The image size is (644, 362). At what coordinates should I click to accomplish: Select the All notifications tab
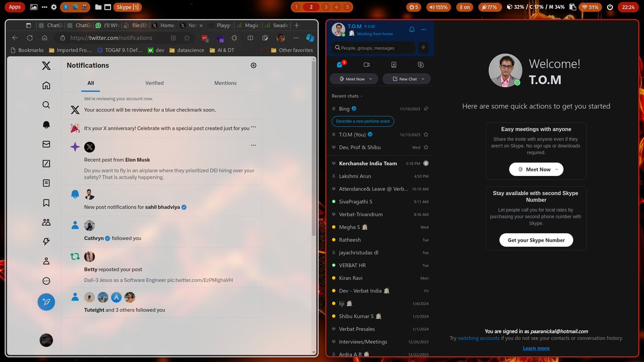[x=91, y=83]
